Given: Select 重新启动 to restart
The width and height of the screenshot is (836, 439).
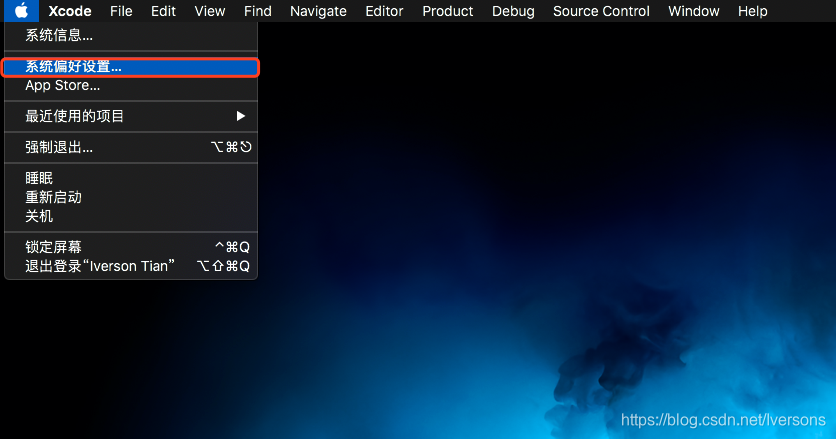Looking at the screenshot, I should tap(131, 197).
